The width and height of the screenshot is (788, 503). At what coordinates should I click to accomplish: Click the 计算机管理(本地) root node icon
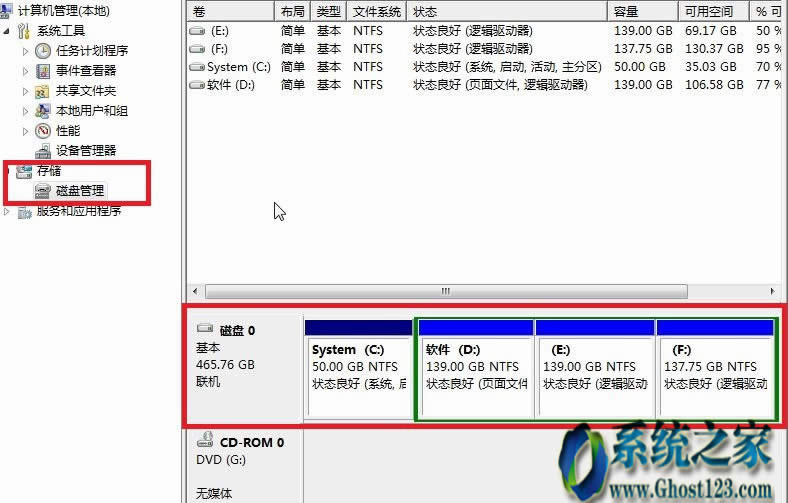pyautogui.click(x=6, y=10)
